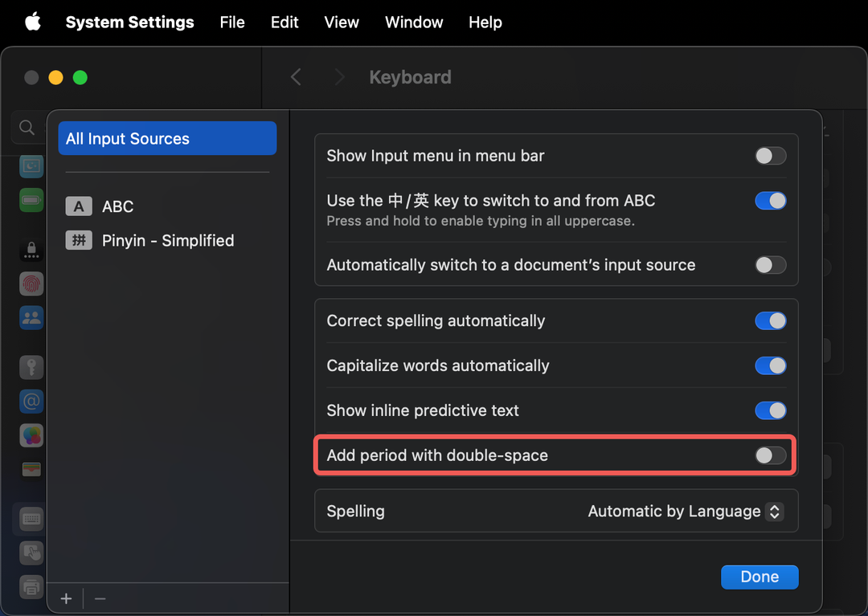This screenshot has width=868, height=616.
Task: Enable Show Input menu in menu bar
Action: 770,156
